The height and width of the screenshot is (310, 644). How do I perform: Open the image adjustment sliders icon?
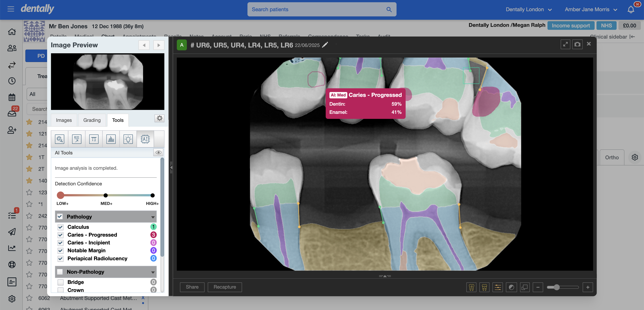pos(498,287)
